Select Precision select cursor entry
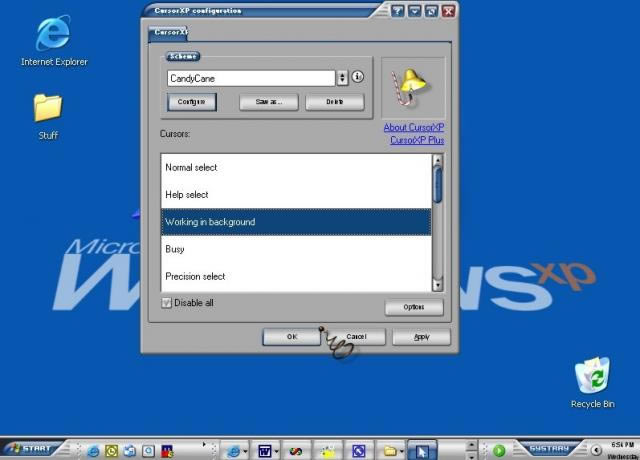640x460 pixels. 296,276
